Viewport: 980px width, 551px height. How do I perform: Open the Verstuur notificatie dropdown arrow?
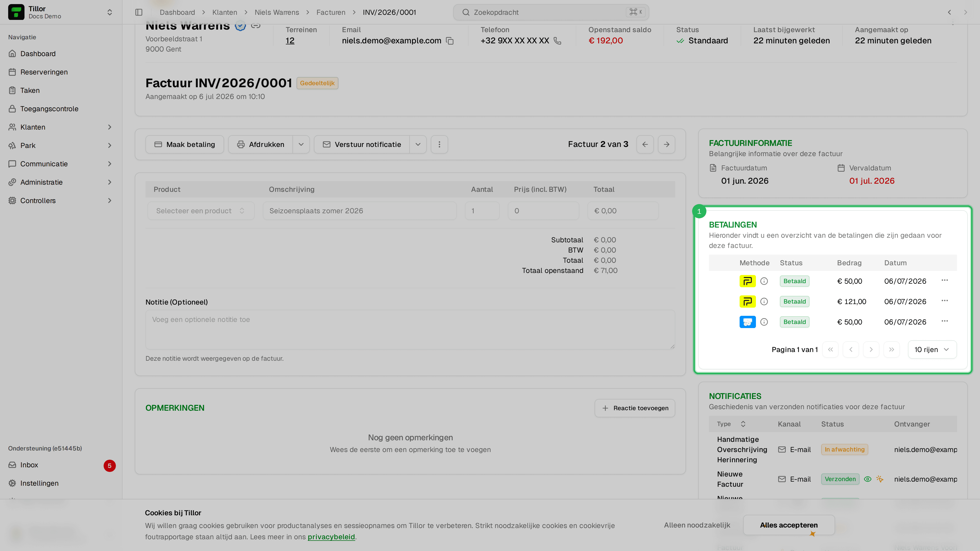[x=418, y=144]
